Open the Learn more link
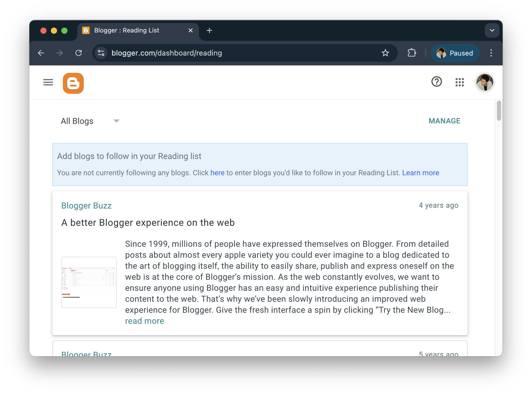The image size is (532, 395). (420, 173)
